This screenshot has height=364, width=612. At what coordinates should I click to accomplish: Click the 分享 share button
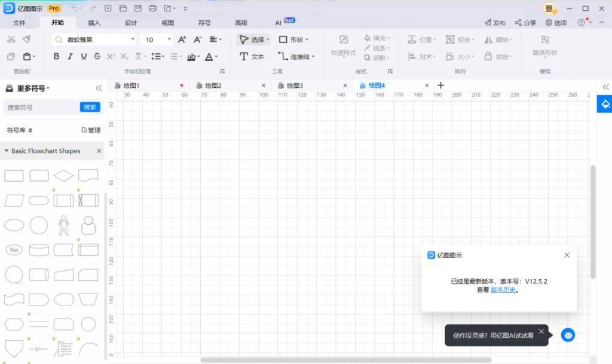tap(525, 23)
